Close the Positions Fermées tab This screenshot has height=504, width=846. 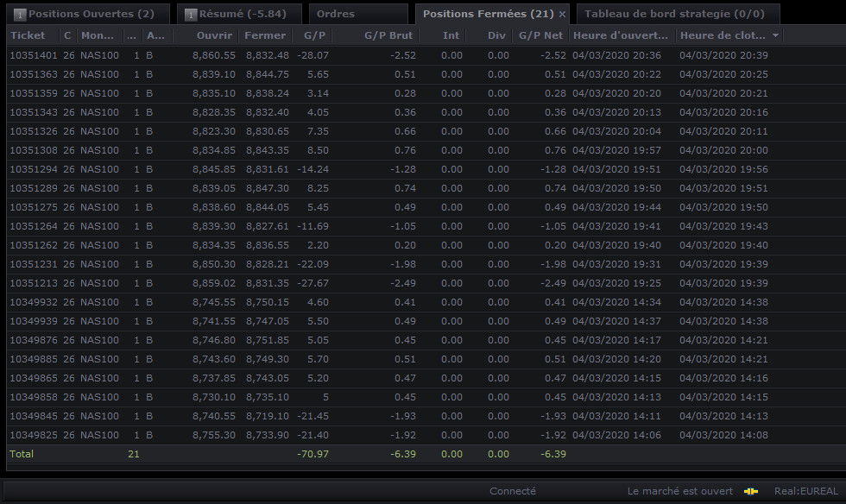[x=562, y=15]
